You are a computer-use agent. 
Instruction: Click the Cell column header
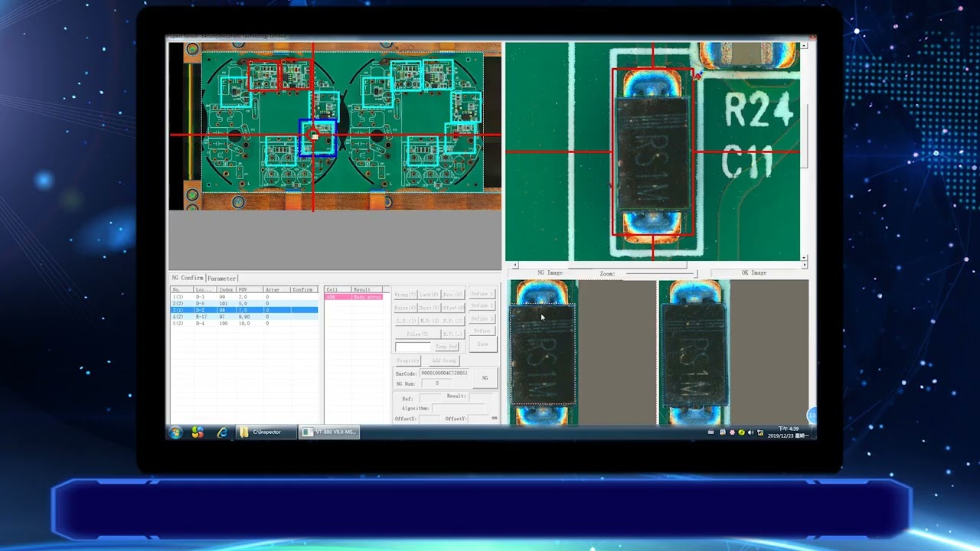pos(338,290)
